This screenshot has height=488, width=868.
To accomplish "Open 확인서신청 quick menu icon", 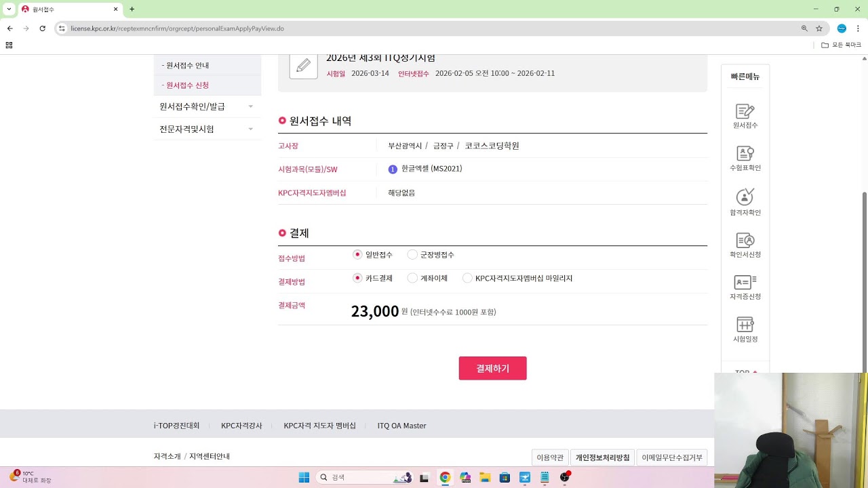I will point(745,245).
